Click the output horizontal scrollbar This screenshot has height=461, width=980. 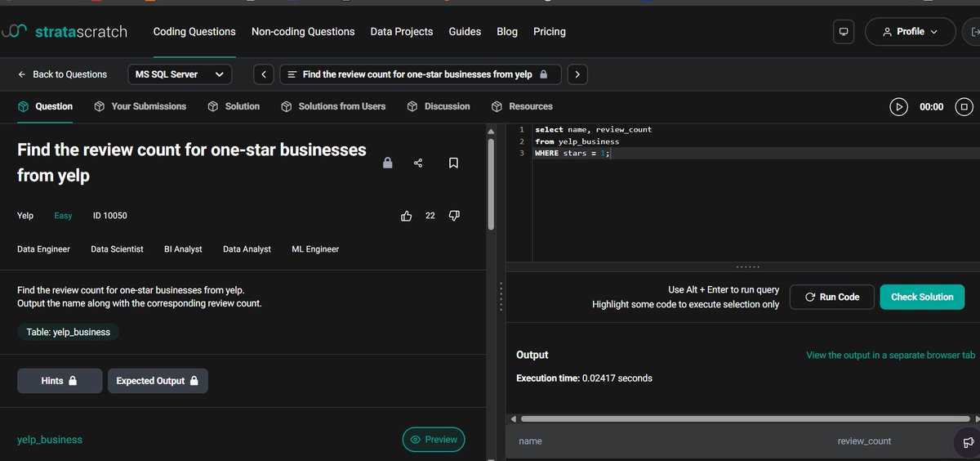click(x=745, y=418)
